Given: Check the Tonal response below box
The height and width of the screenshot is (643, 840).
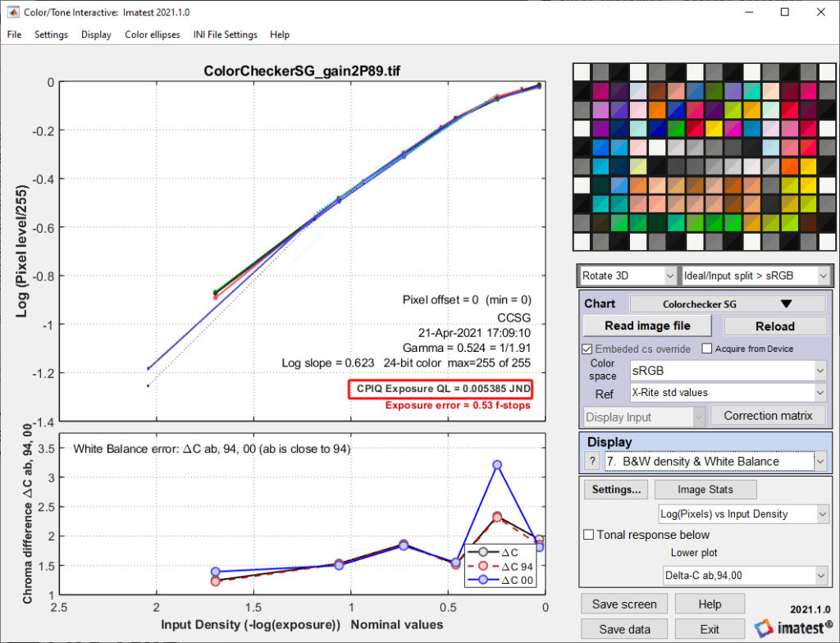Looking at the screenshot, I should point(588,535).
